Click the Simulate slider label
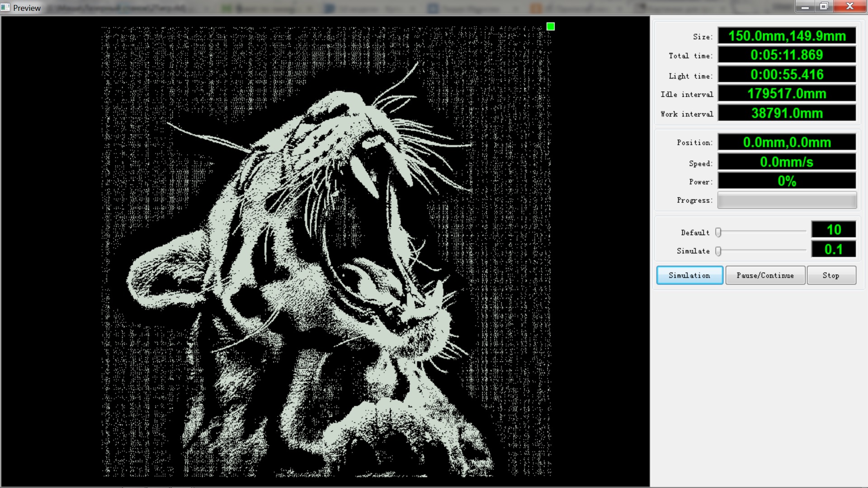868x488 pixels. coord(693,251)
